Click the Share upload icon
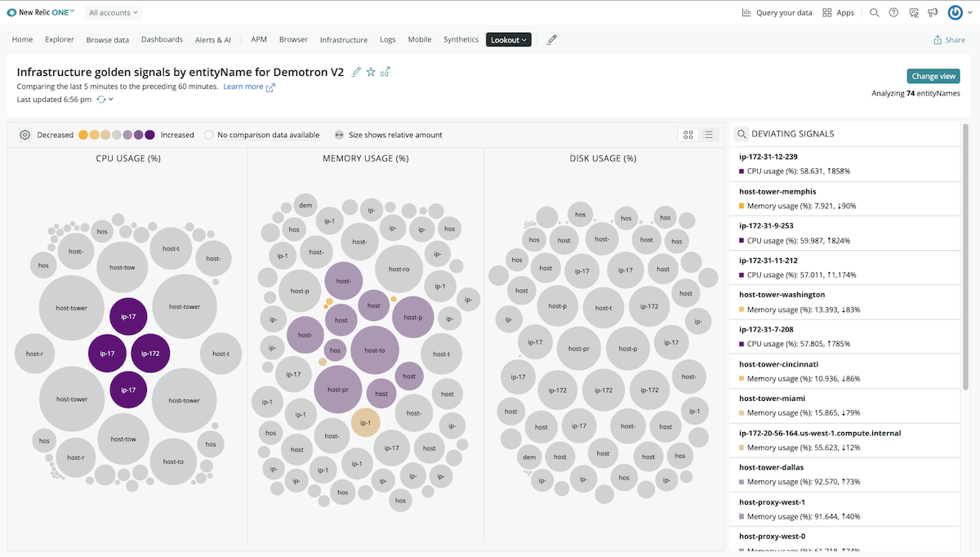 pyautogui.click(x=938, y=39)
